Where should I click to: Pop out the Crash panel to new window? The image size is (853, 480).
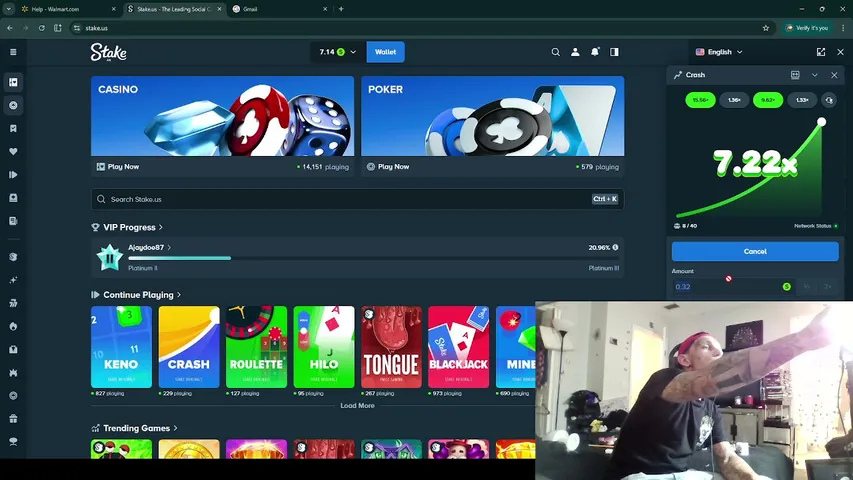[821, 52]
